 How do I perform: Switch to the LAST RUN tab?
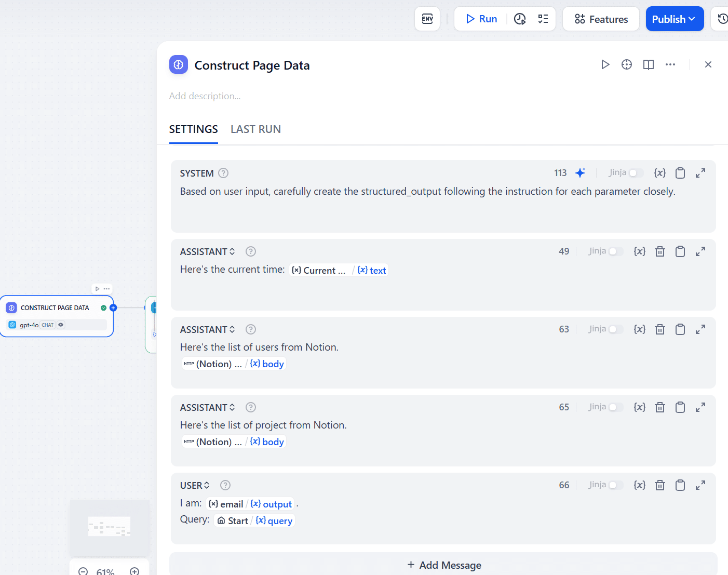255,129
